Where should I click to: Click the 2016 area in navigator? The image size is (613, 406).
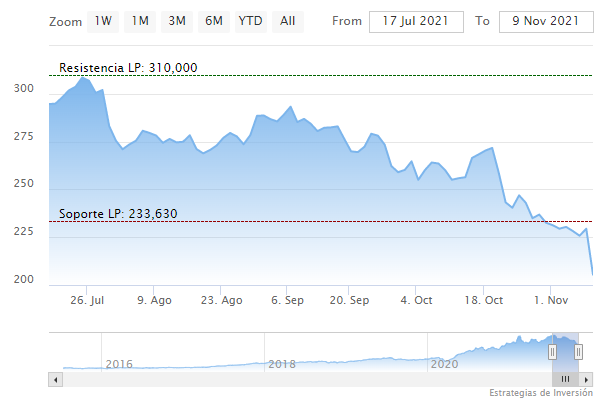tap(119, 364)
